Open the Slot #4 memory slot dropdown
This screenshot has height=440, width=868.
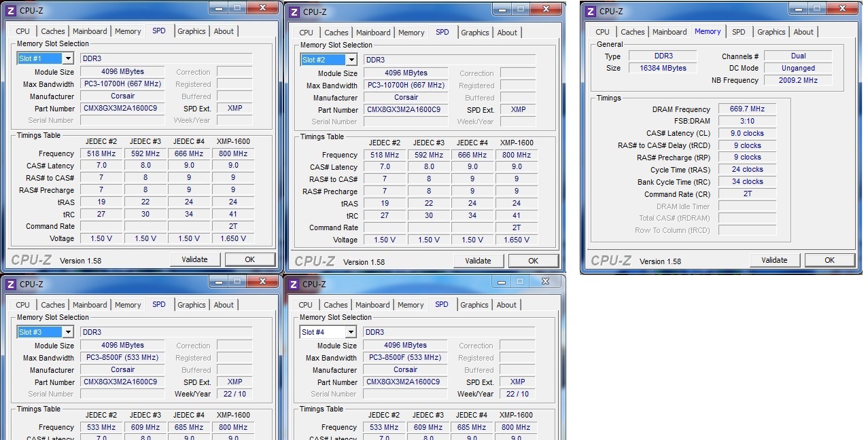point(350,332)
